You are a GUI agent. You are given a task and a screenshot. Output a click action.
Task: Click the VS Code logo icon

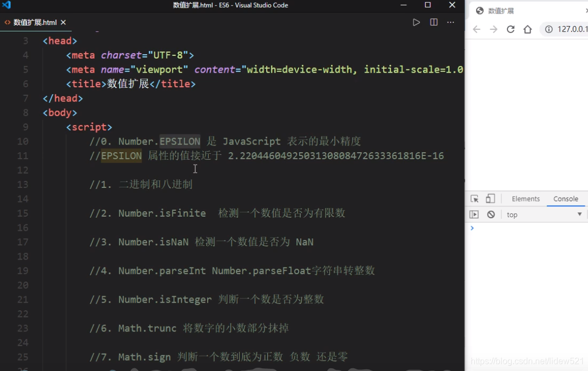[6, 5]
